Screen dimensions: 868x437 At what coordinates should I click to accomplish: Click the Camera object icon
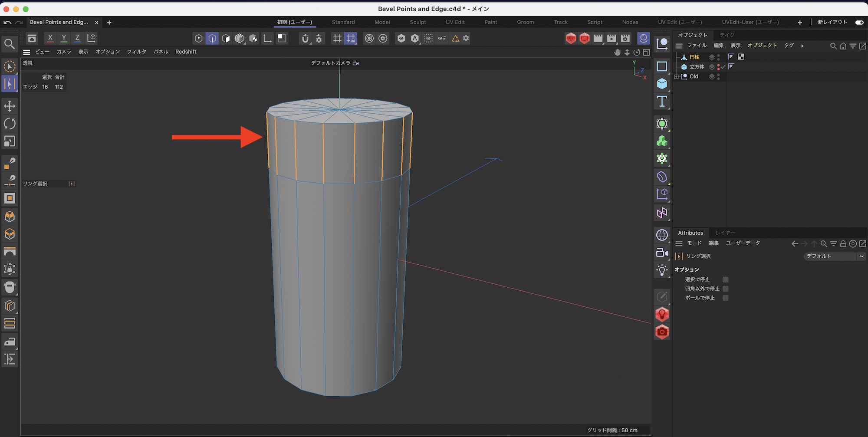(662, 253)
